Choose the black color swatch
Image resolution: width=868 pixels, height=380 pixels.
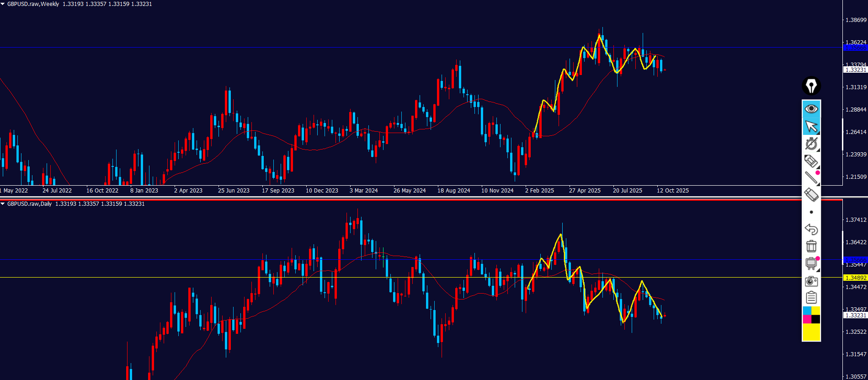click(816, 319)
